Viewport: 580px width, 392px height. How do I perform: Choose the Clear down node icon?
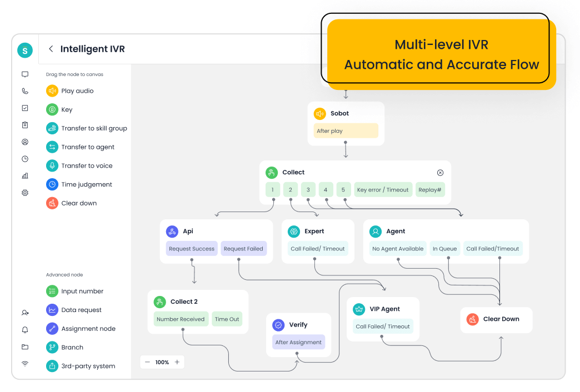(x=51, y=203)
